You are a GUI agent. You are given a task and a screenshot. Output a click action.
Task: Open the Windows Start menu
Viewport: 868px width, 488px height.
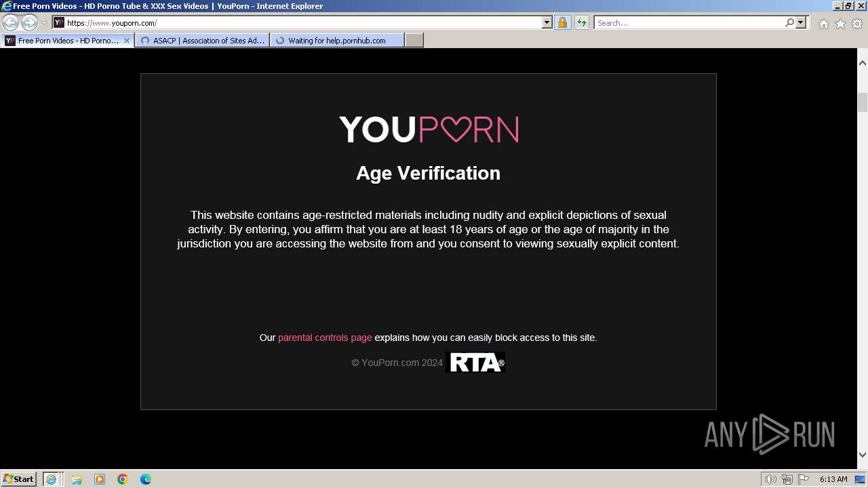(x=18, y=479)
